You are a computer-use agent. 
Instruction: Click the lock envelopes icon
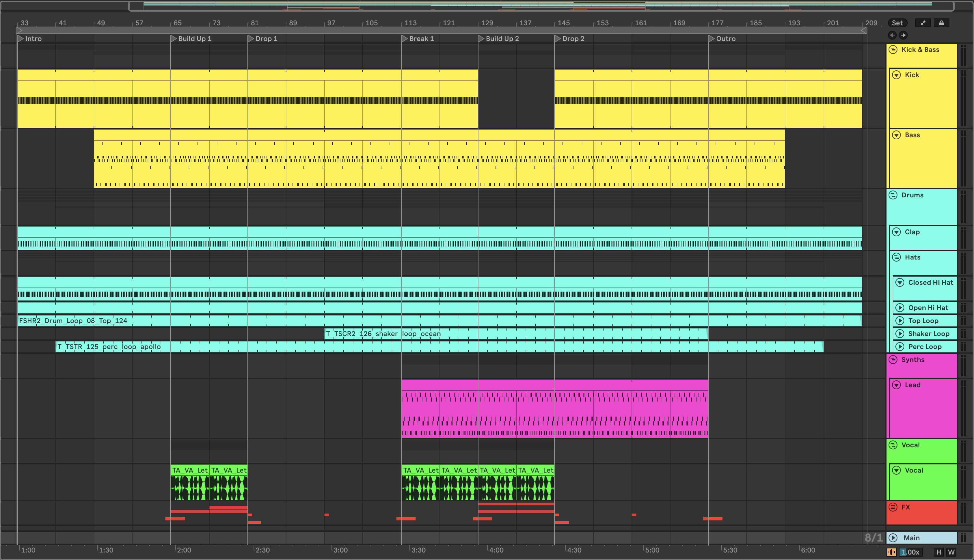(x=941, y=23)
